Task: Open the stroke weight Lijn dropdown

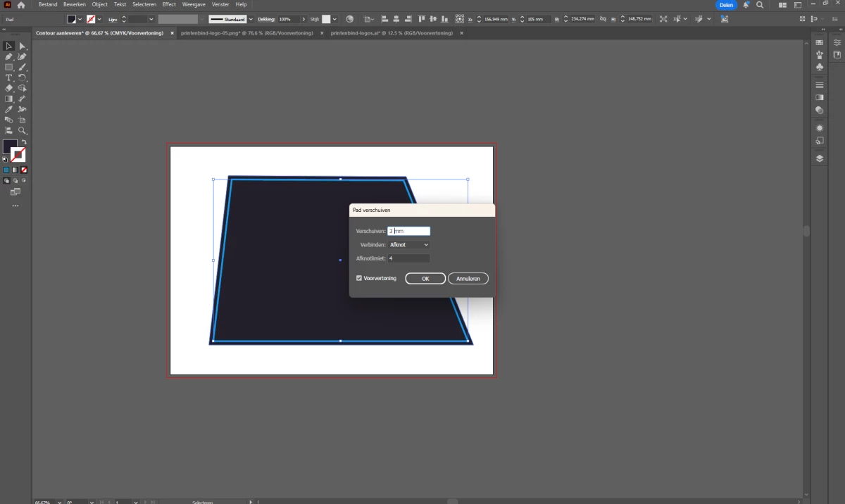Action: [151, 19]
